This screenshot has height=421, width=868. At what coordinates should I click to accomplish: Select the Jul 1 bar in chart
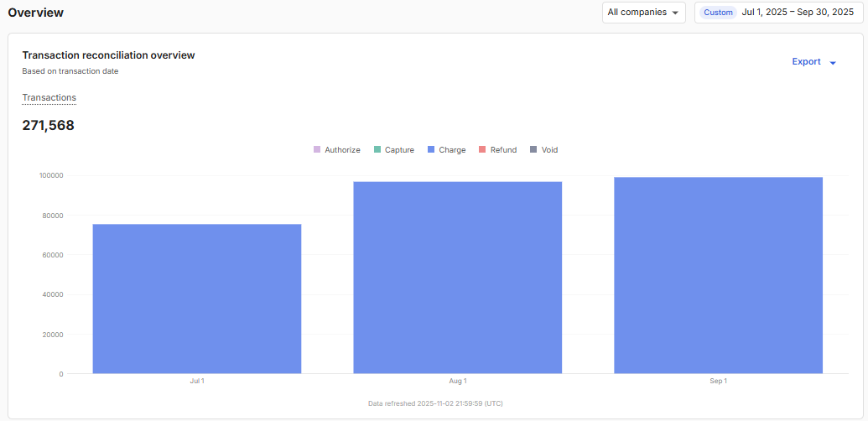[x=196, y=299]
